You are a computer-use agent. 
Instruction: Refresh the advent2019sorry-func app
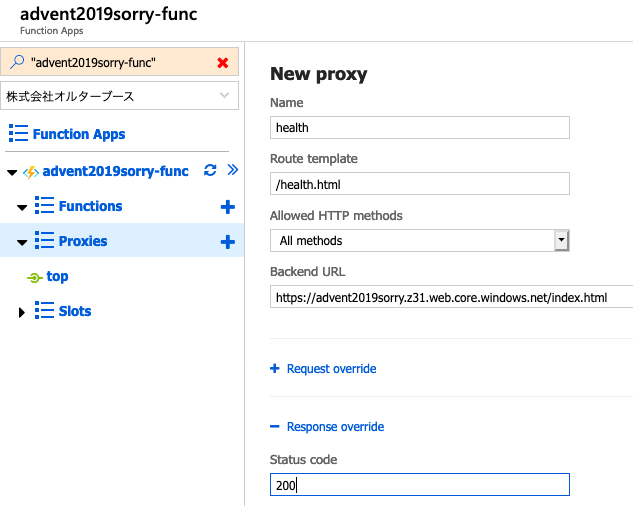click(x=210, y=170)
